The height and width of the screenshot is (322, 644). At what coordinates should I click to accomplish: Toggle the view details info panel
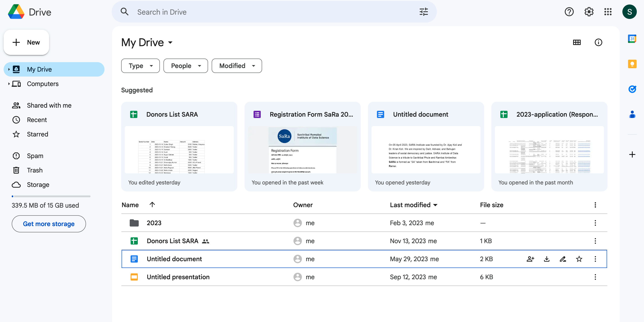(x=598, y=43)
